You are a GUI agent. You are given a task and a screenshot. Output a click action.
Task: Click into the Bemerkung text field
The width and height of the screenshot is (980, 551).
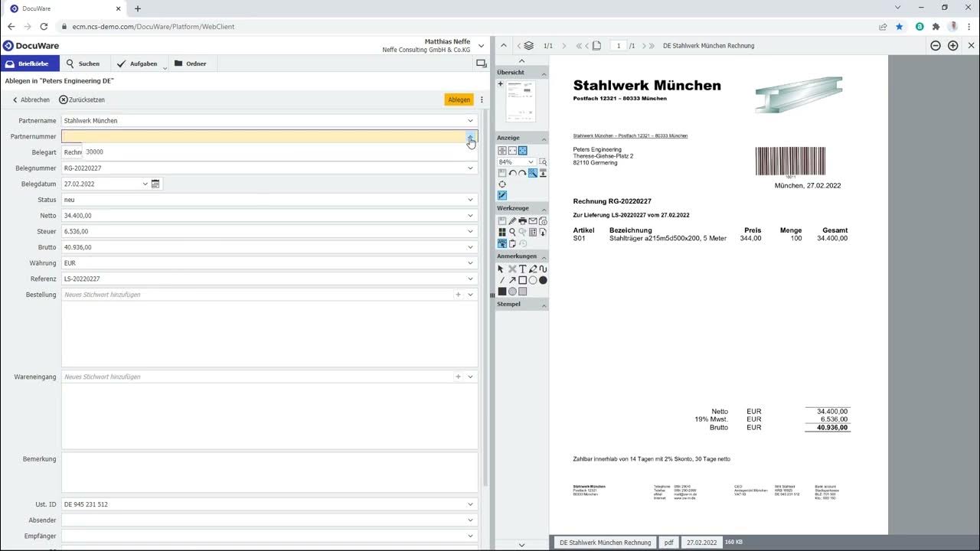click(x=269, y=471)
